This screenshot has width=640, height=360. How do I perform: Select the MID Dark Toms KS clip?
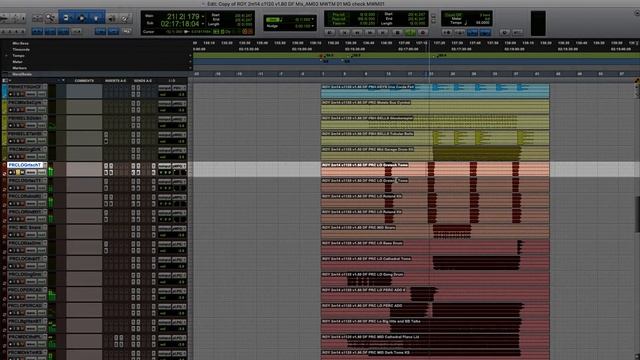(x=435, y=355)
